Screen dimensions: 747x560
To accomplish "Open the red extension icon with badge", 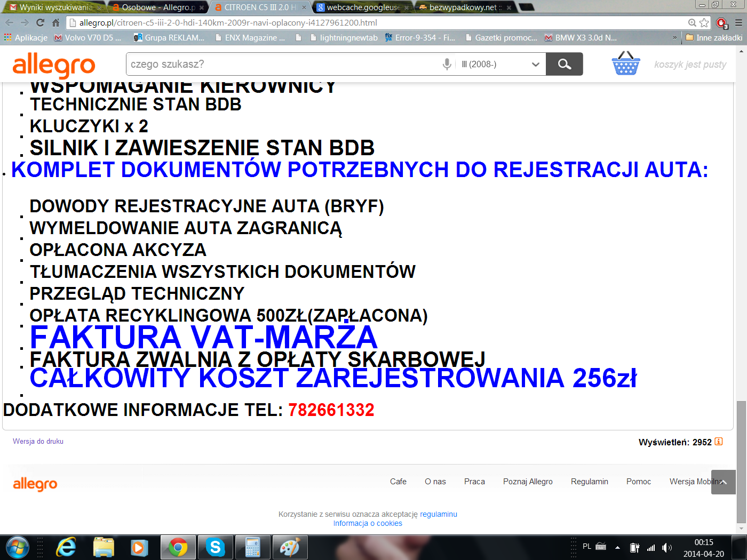I will pos(722,23).
